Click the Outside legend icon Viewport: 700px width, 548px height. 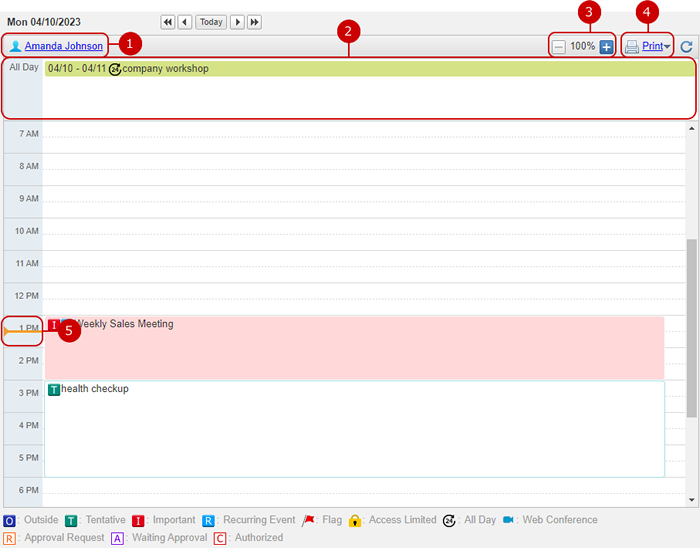[x=9, y=521]
